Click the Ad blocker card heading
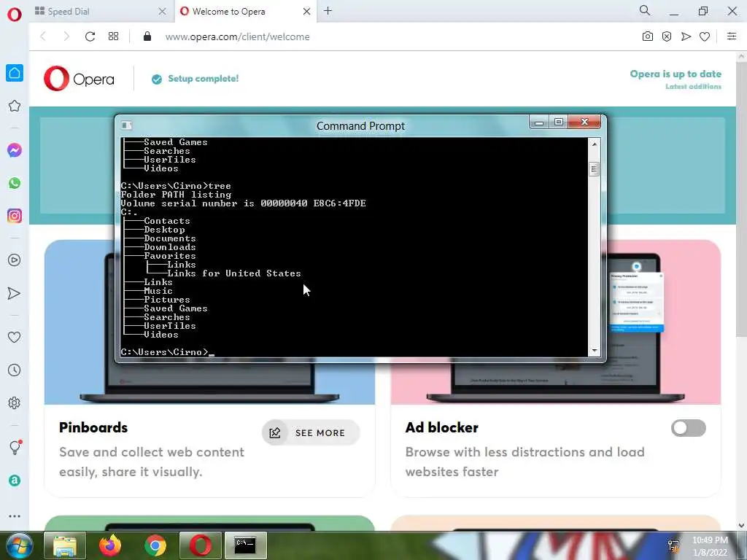Viewport: 747px width, 560px height. pyautogui.click(x=441, y=427)
